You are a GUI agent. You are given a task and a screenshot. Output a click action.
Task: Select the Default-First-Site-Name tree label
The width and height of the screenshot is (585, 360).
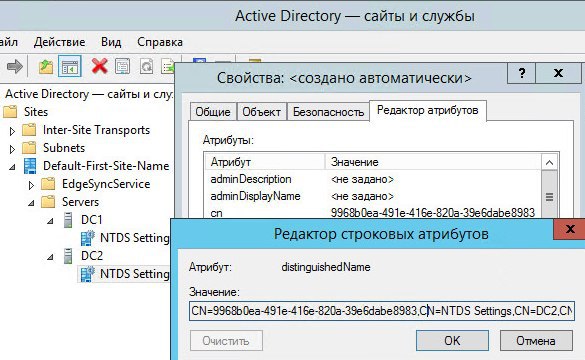click(106, 166)
